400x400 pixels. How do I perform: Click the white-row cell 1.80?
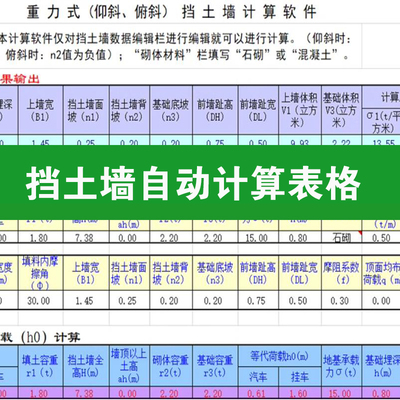39,237
